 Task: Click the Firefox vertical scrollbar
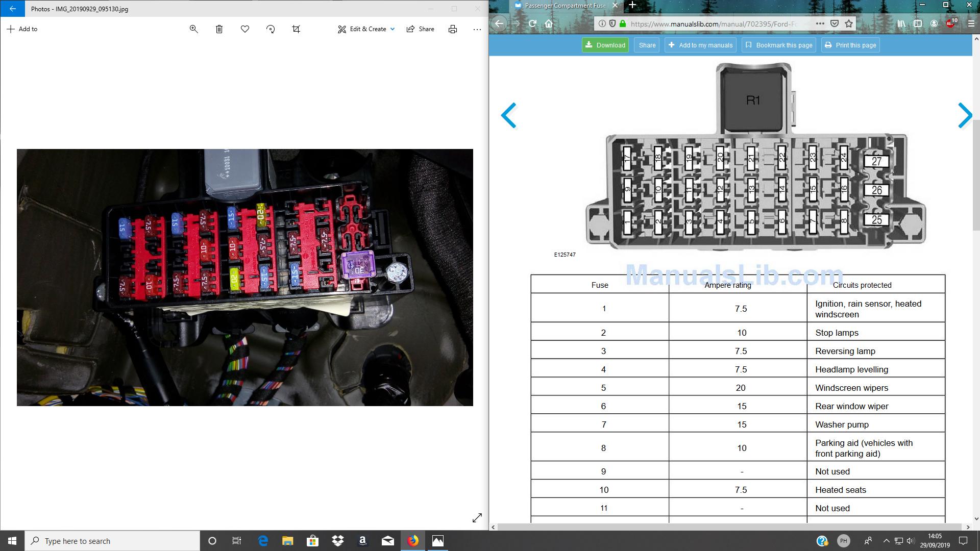coord(976,174)
